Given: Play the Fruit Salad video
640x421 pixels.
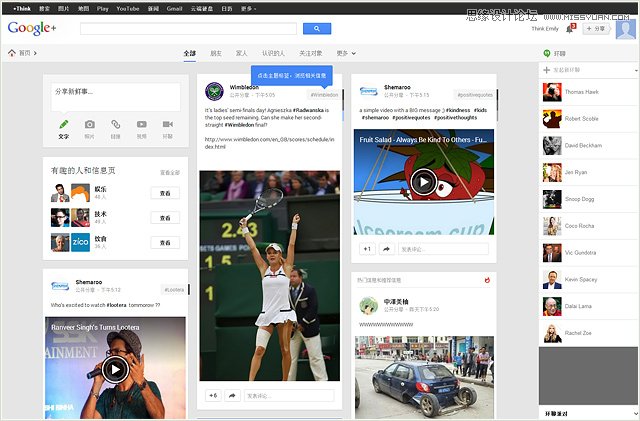Looking at the screenshot, I should (424, 182).
